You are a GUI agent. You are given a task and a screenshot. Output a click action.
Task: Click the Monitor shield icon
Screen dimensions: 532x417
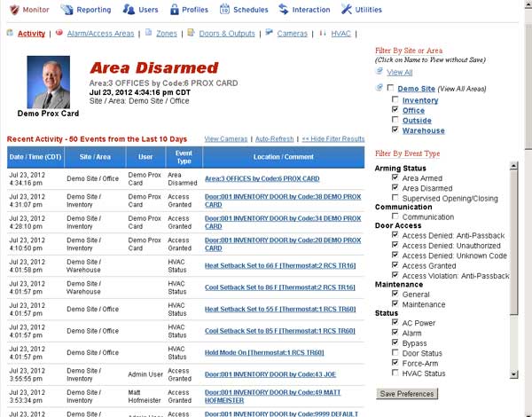click(14, 10)
